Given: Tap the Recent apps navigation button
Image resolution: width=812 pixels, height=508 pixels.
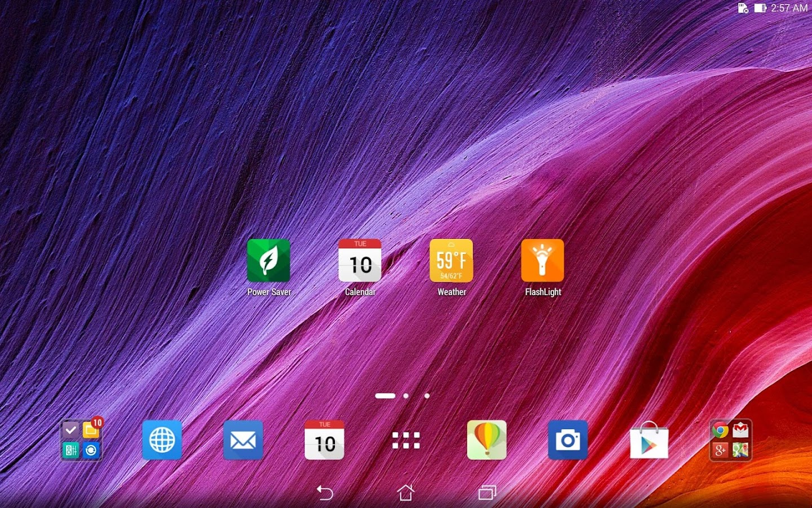Looking at the screenshot, I should [x=487, y=493].
